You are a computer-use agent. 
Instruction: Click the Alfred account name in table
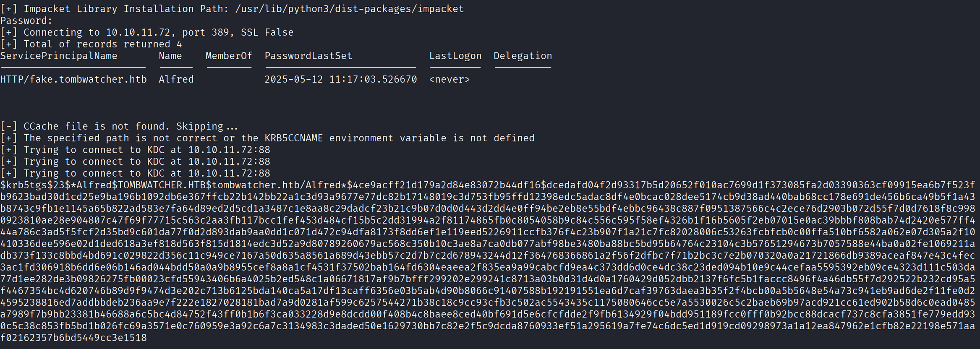(x=176, y=79)
